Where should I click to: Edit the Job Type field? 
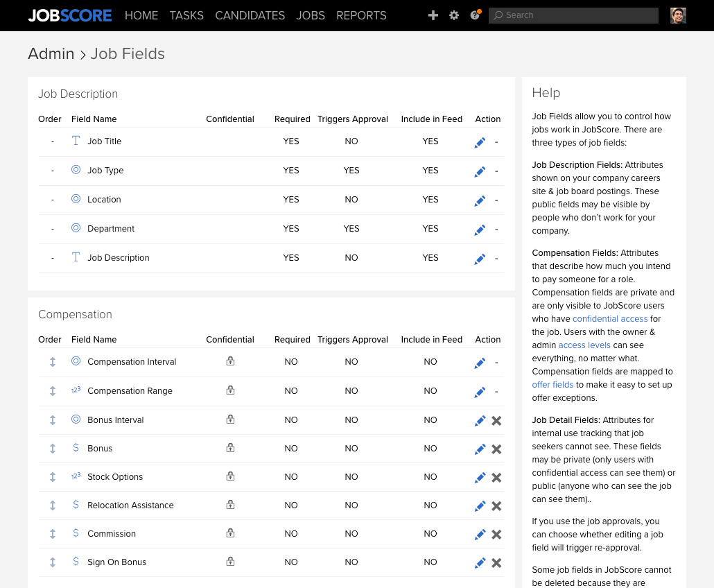pos(480,172)
